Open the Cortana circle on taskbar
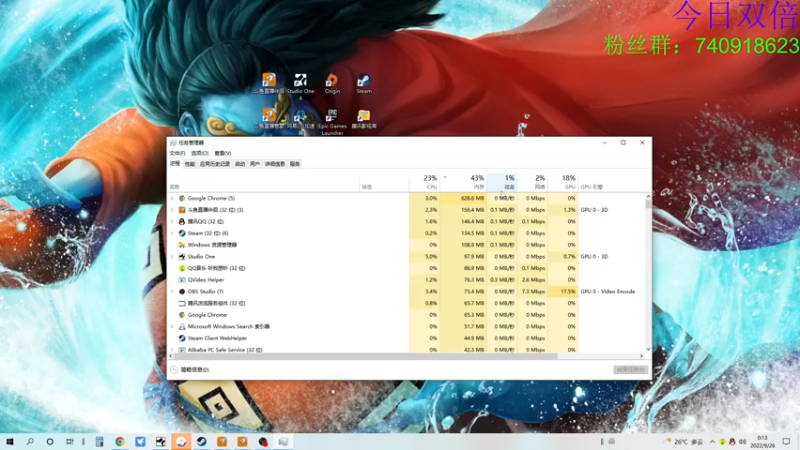The height and width of the screenshot is (450, 800). [x=50, y=442]
